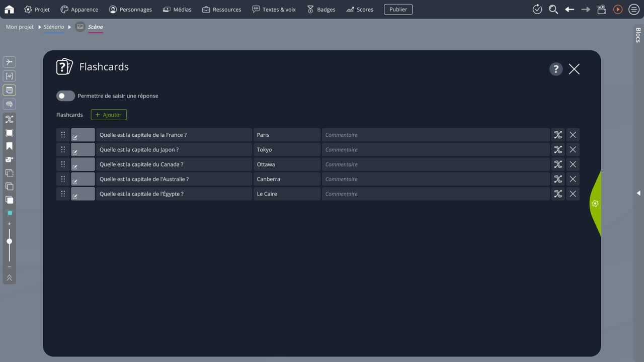This screenshot has width=644, height=362.
Task: Toggle Permettre de saisir une réponse
Action: 65,96
